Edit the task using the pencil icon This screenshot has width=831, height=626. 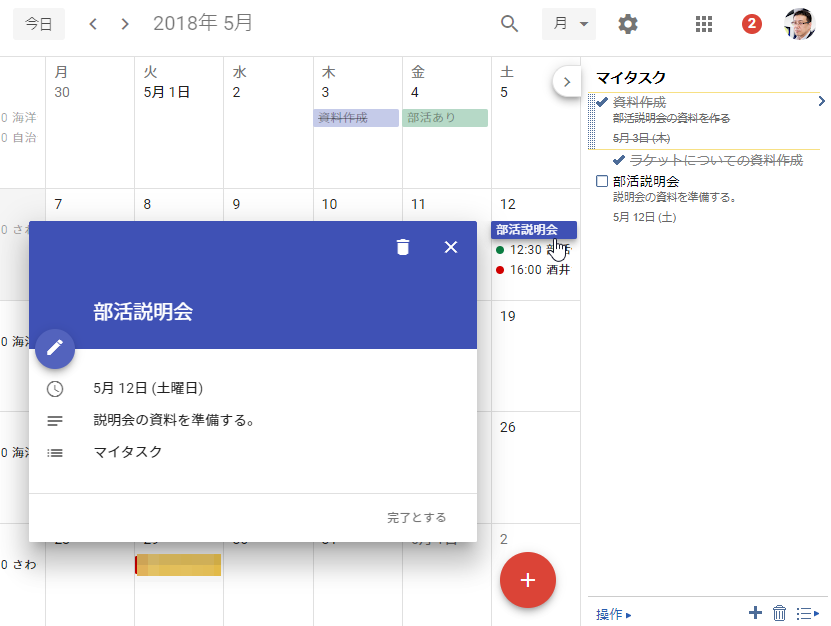click(55, 349)
